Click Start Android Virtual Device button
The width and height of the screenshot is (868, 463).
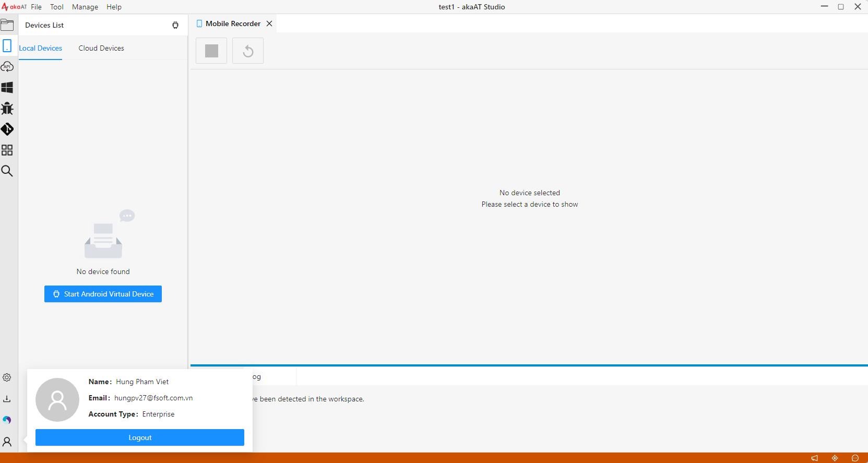pos(103,294)
